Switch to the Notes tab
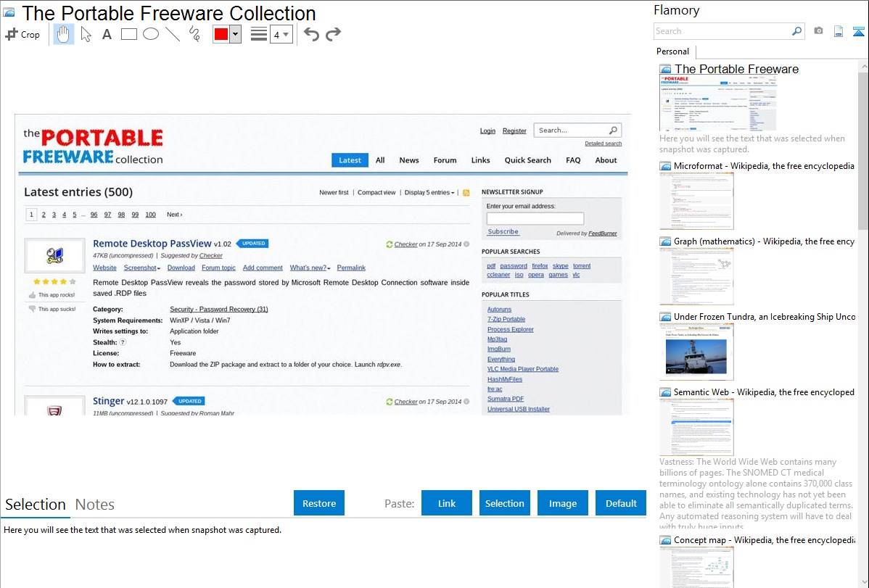This screenshot has width=869, height=588. coord(95,505)
